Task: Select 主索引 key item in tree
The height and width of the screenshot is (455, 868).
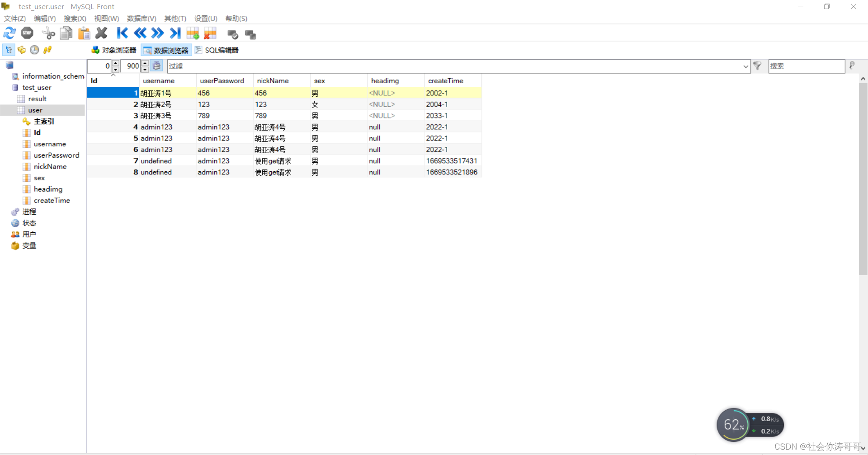Action: click(44, 122)
